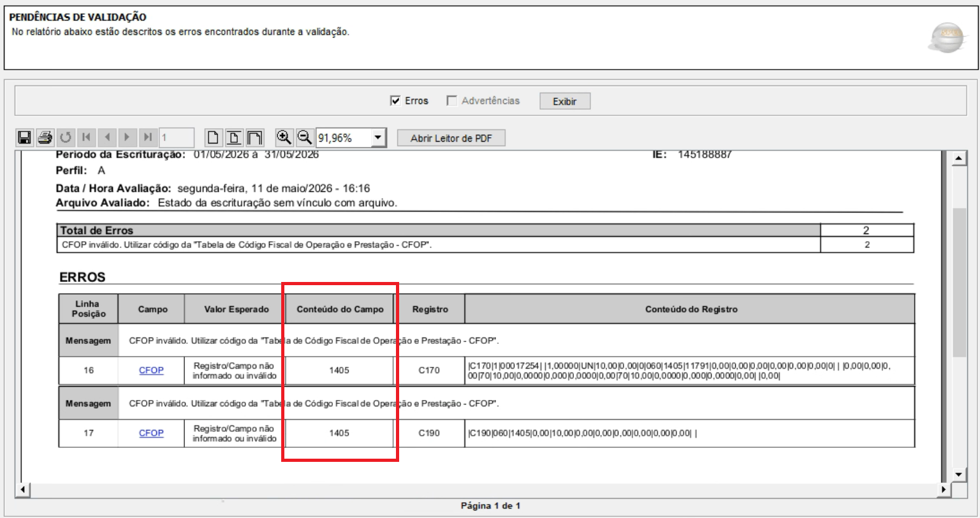Click the vertical scrollbar up arrow
This screenshot has width=980, height=518.
tap(959, 158)
